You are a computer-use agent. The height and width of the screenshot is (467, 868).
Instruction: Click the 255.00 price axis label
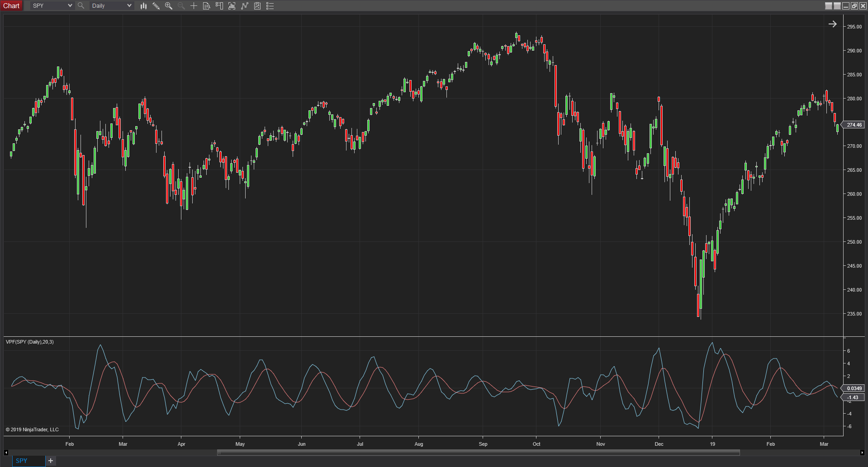(854, 218)
